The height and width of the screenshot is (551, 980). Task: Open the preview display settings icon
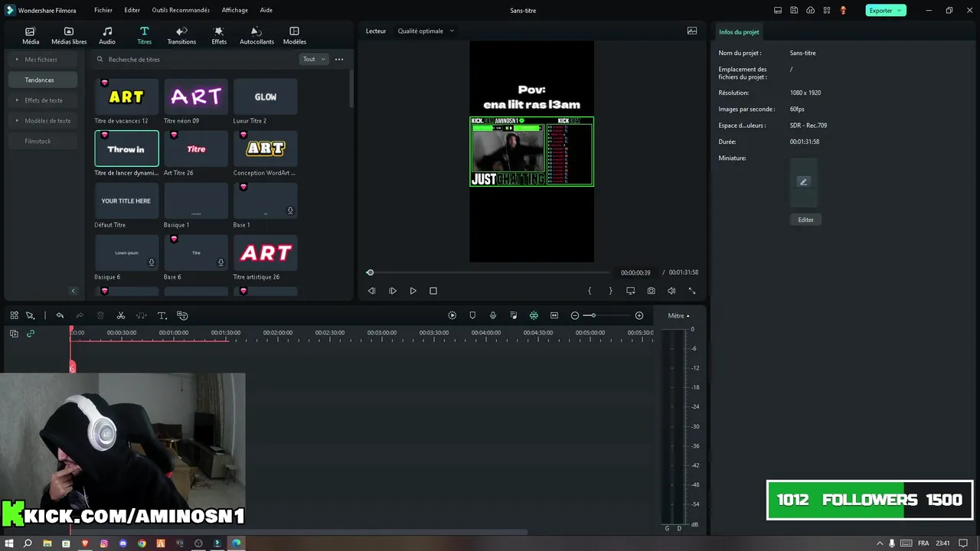tap(630, 291)
